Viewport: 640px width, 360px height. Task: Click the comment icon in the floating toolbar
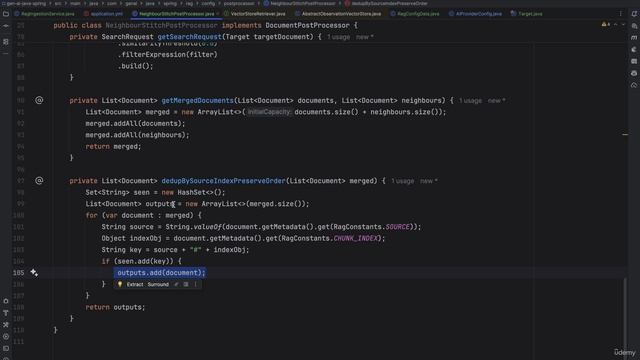point(186,284)
